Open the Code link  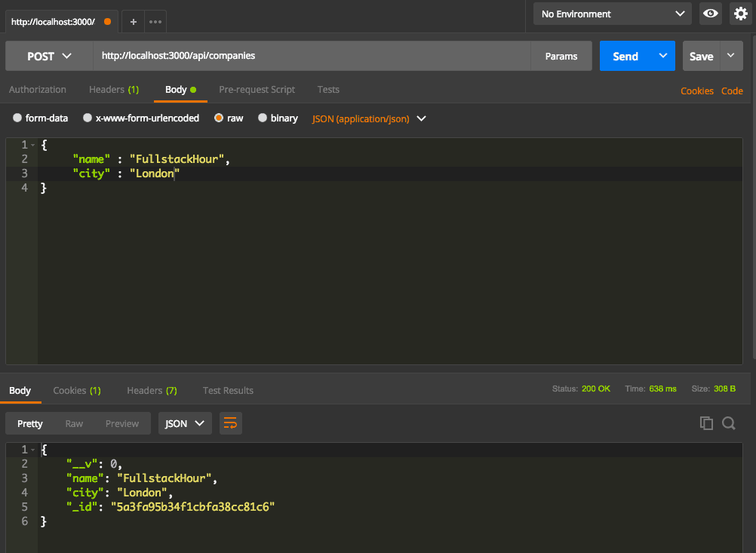tap(732, 91)
